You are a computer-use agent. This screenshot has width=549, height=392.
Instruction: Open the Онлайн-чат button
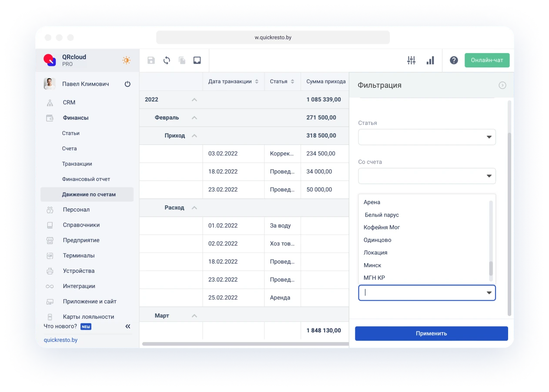(487, 60)
